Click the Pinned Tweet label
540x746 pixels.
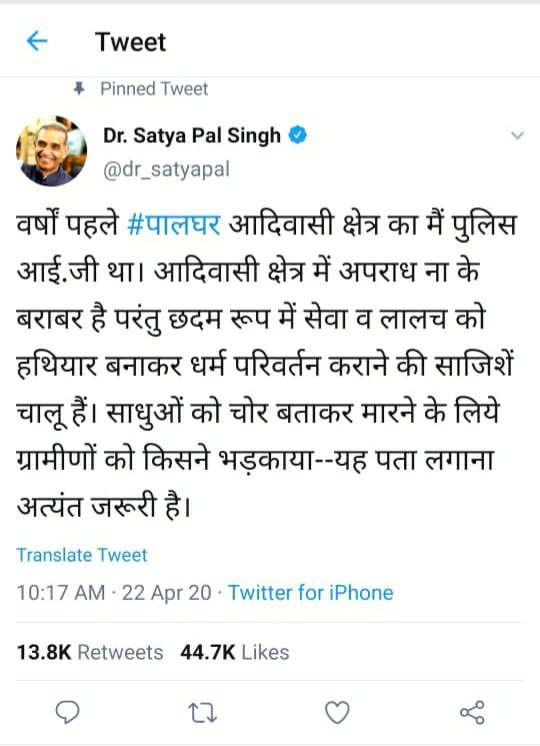pos(154,89)
